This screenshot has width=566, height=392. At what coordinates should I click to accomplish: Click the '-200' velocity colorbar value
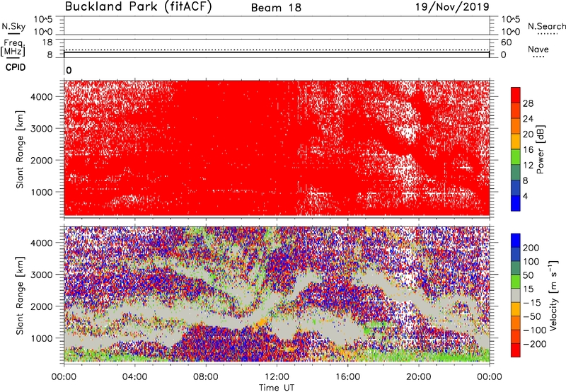click(535, 344)
